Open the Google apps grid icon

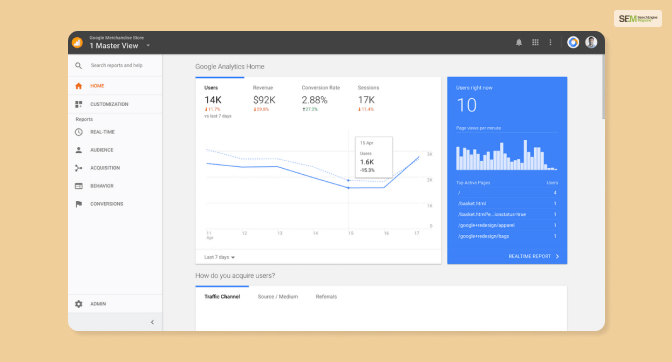point(535,42)
